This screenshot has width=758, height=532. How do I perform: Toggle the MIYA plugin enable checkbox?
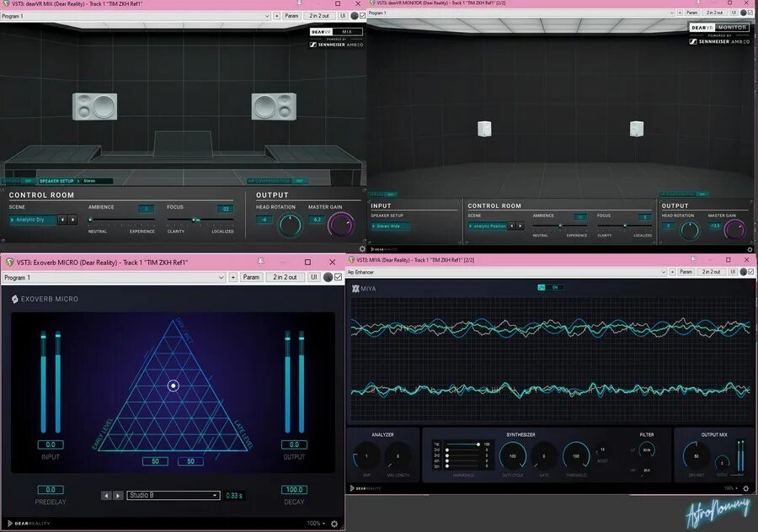pyautogui.click(x=750, y=272)
